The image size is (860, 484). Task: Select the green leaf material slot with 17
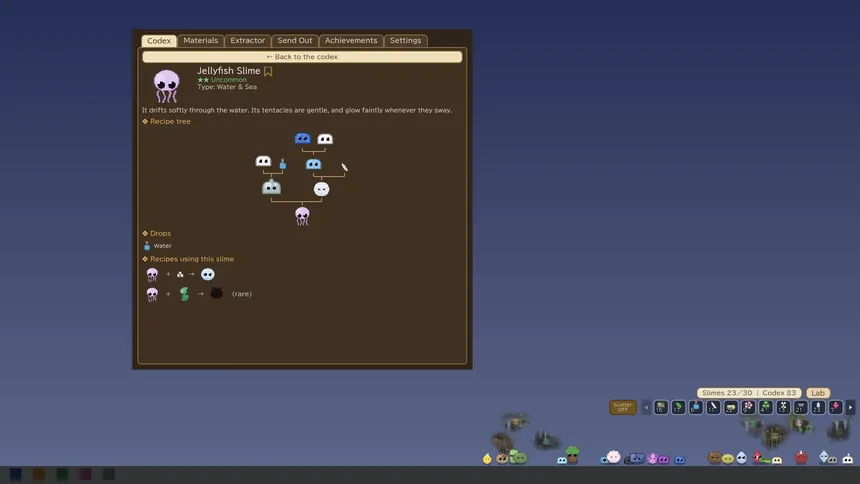(x=678, y=407)
